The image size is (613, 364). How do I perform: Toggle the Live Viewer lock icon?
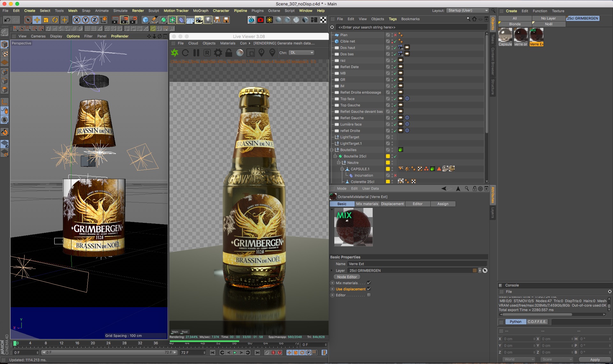coord(229,53)
